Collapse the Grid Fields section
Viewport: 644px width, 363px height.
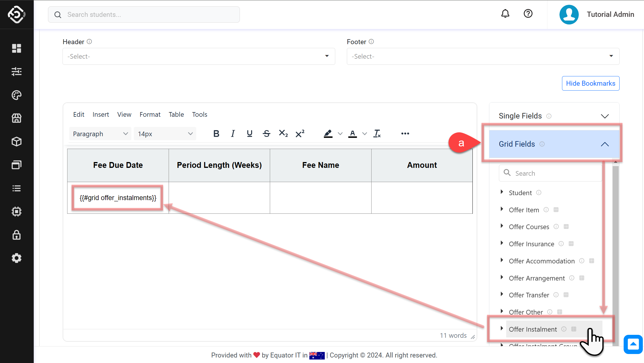(605, 144)
